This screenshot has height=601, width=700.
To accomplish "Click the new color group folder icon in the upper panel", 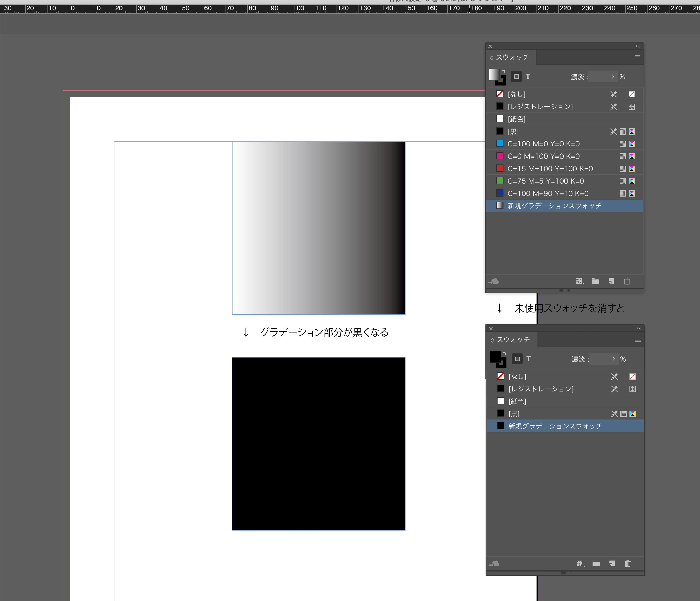I will [595, 281].
